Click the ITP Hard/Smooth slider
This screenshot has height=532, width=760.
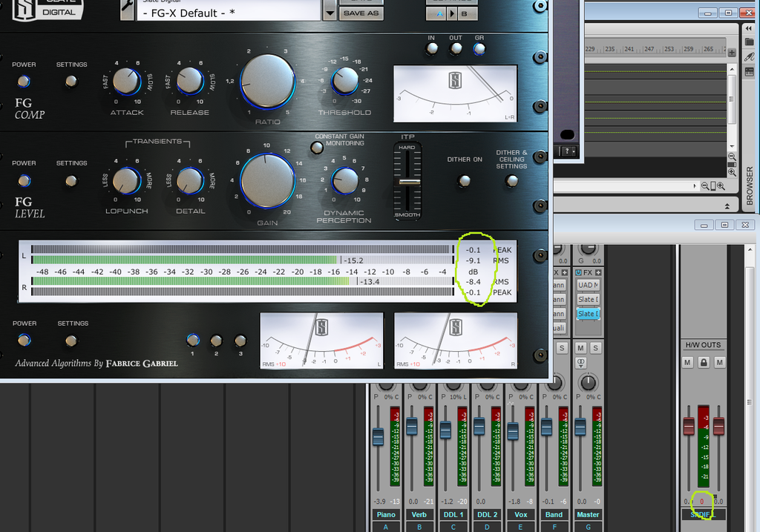tap(408, 181)
